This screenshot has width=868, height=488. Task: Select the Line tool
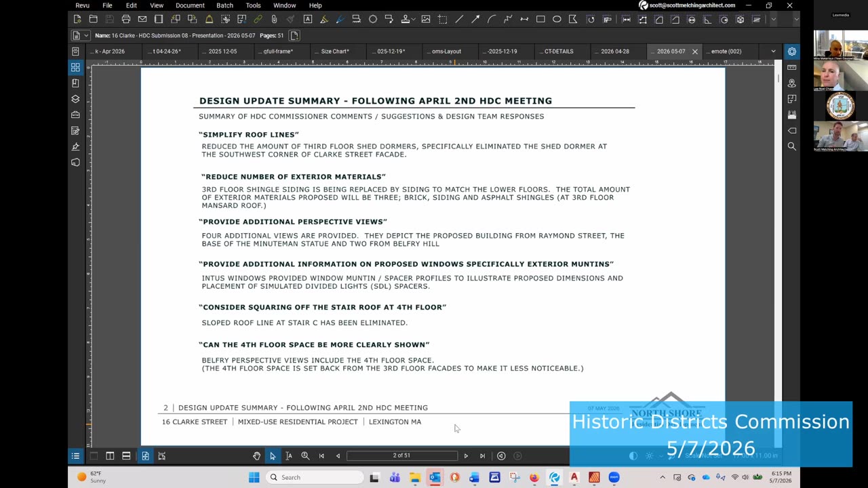(x=460, y=19)
